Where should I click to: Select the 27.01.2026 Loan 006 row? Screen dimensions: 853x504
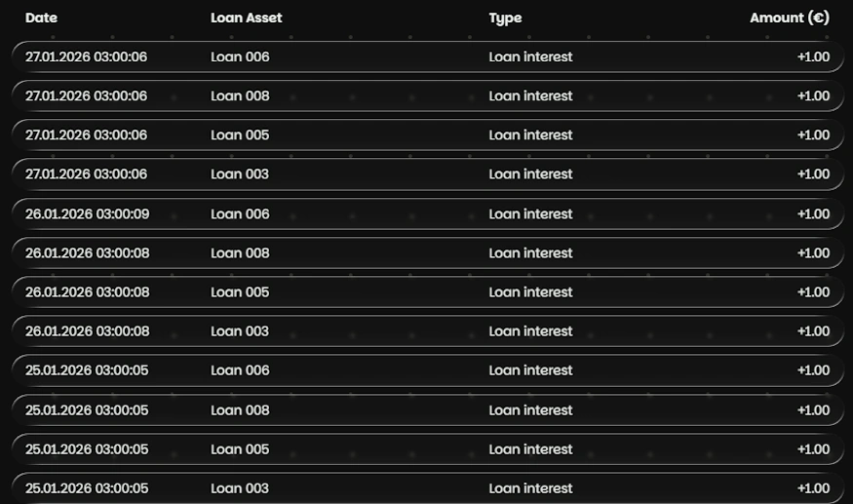(427, 57)
